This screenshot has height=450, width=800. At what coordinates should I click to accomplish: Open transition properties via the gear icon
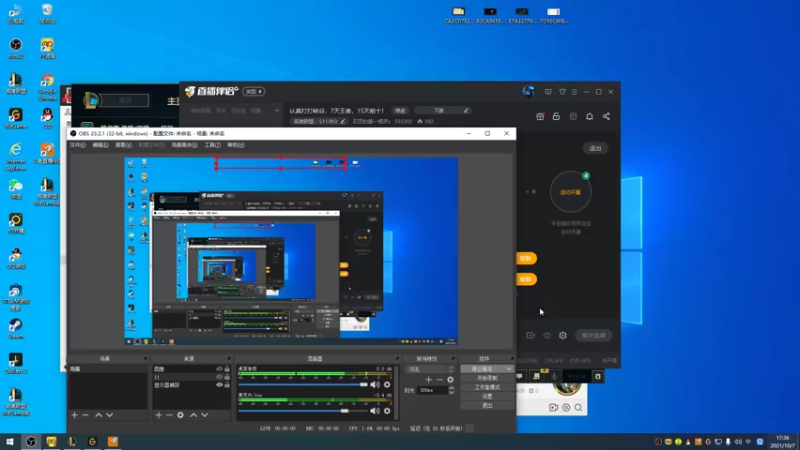pyautogui.click(x=450, y=379)
